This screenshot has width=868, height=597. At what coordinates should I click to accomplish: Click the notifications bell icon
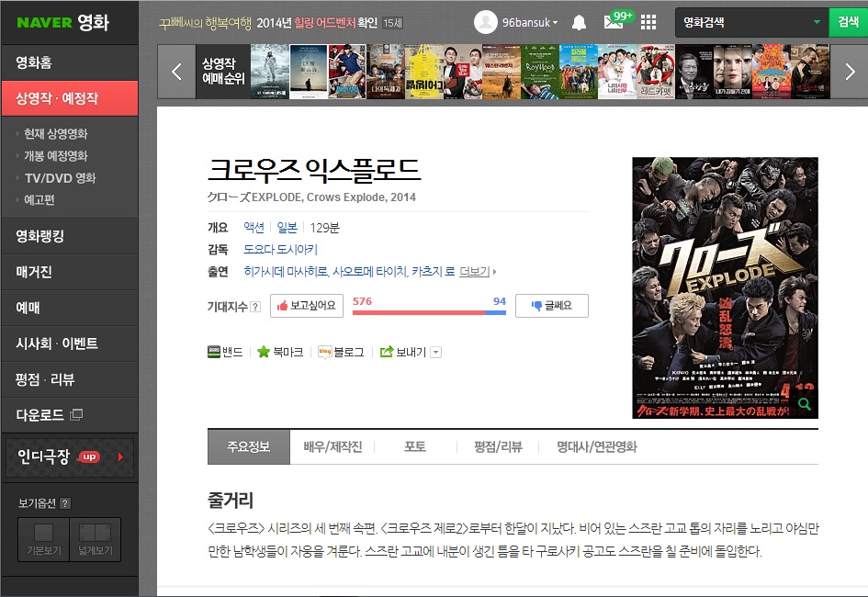(579, 22)
